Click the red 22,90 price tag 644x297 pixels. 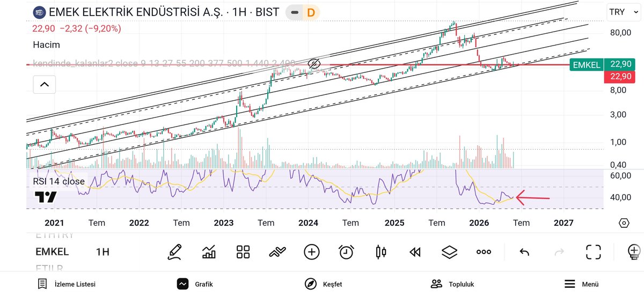[x=620, y=77]
